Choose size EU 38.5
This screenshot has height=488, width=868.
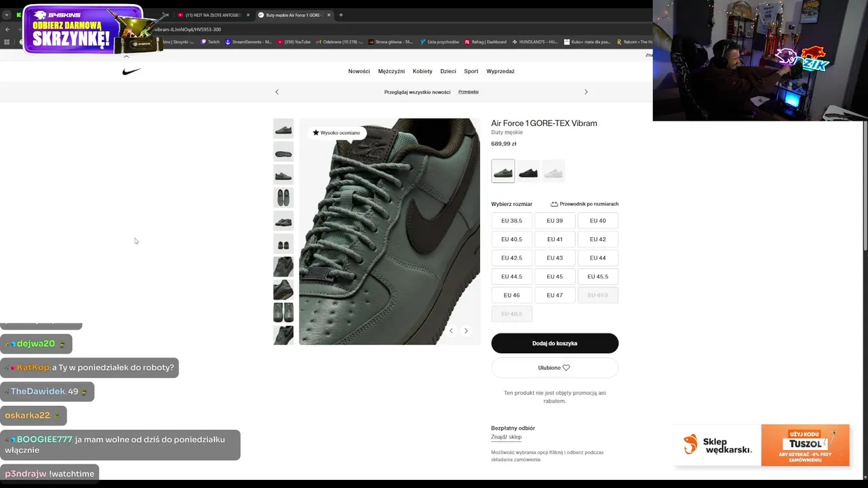pos(511,220)
